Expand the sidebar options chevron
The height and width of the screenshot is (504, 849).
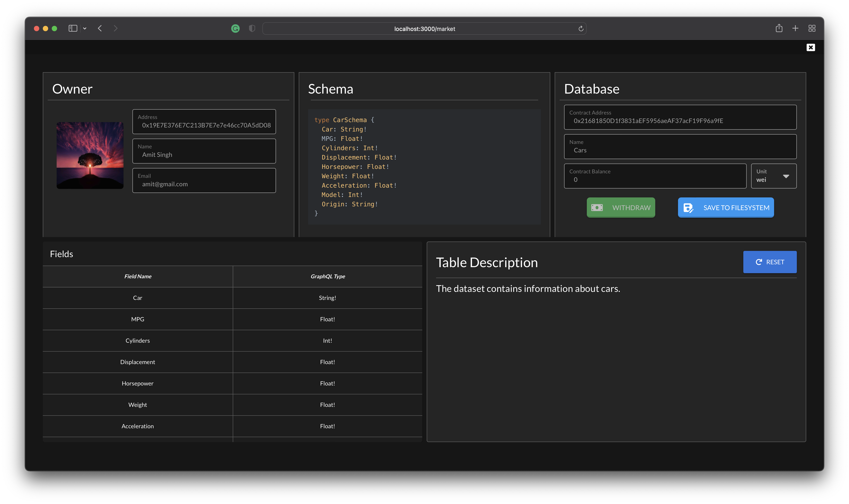[84, 29]
